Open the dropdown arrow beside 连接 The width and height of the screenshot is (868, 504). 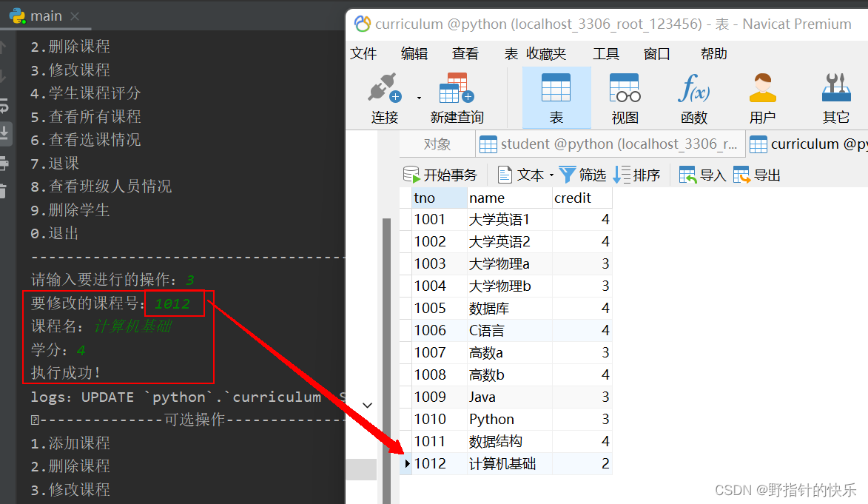pos(419,98)
